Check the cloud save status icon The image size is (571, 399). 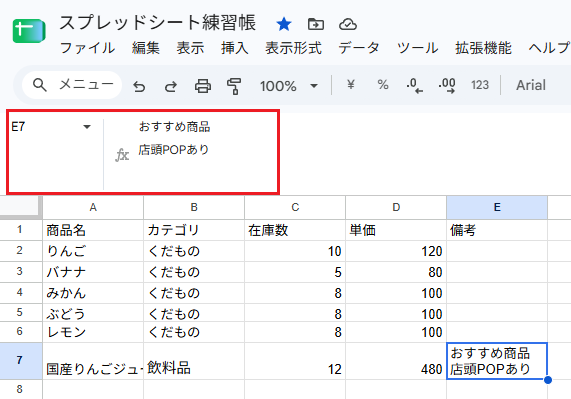(348, 24)
